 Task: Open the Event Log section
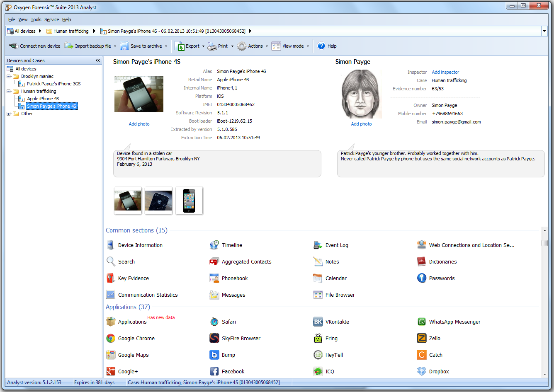pyautogui.click(x=331, y=245)
